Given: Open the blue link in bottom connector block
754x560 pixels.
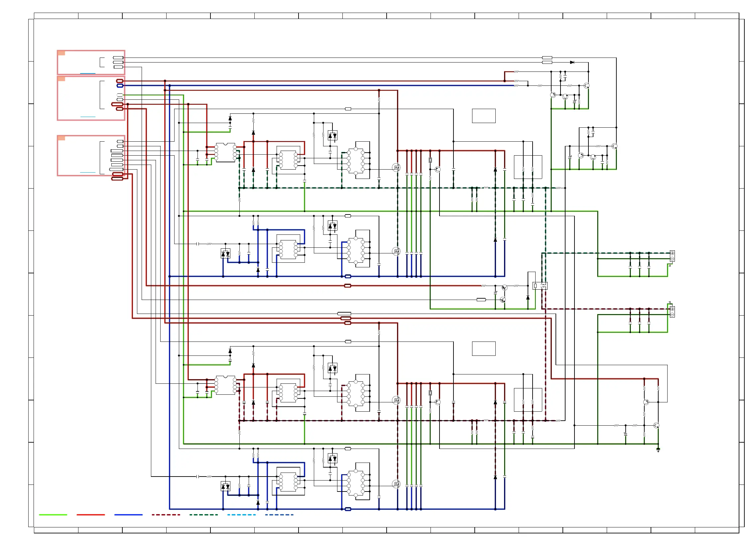Looking at the screenshot, I should pos(88,173).
